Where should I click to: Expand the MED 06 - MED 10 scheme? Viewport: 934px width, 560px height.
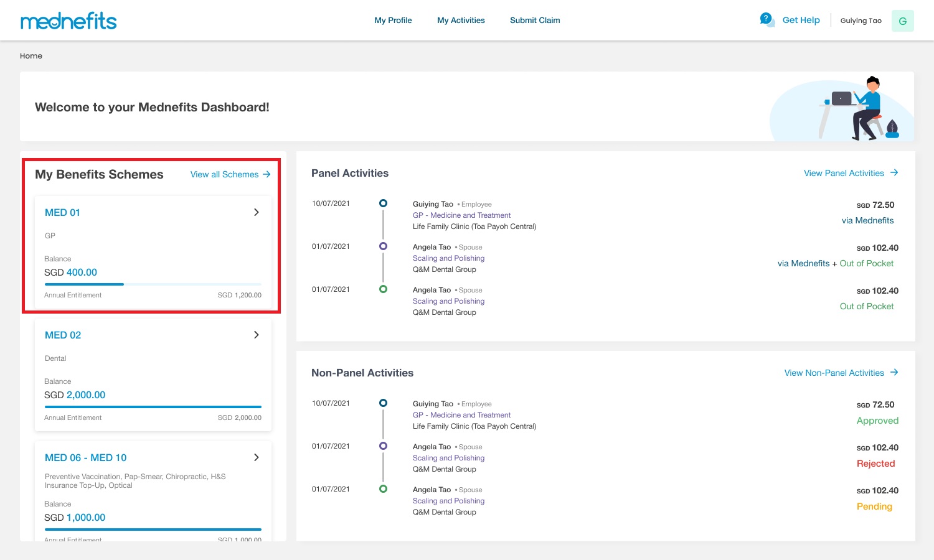pos(256,457)
